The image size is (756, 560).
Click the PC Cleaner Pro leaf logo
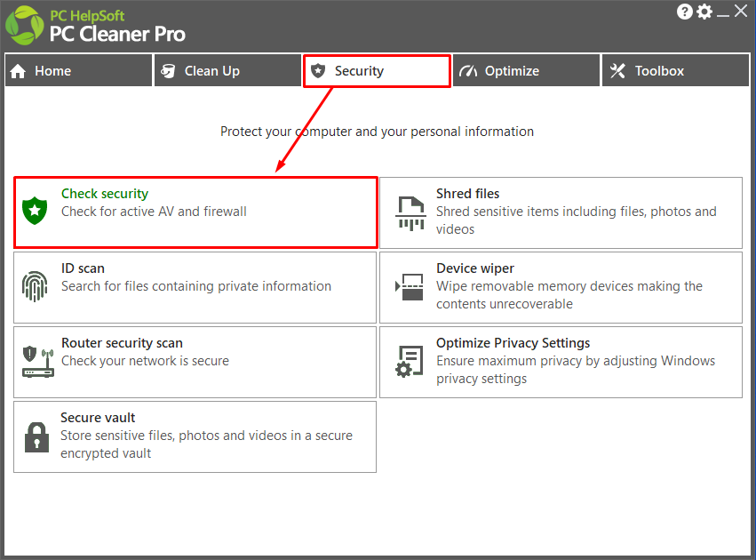pyautogui.click(x=25, y=26)
